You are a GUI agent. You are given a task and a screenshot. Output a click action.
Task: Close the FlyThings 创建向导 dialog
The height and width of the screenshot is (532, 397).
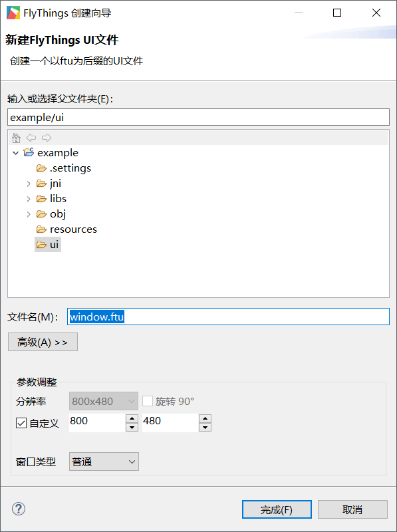pyautogui.click(x=376, y=13)
